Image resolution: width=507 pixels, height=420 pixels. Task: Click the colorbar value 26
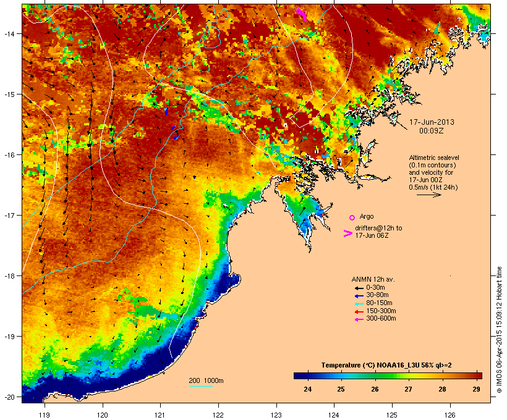coord(375,389)
